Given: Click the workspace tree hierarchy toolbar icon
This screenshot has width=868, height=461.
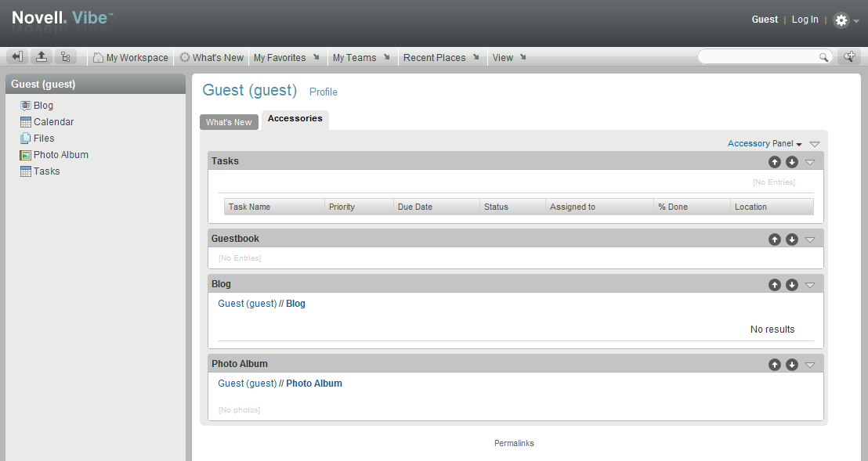Looking at the screenshot, I should 66,56.
